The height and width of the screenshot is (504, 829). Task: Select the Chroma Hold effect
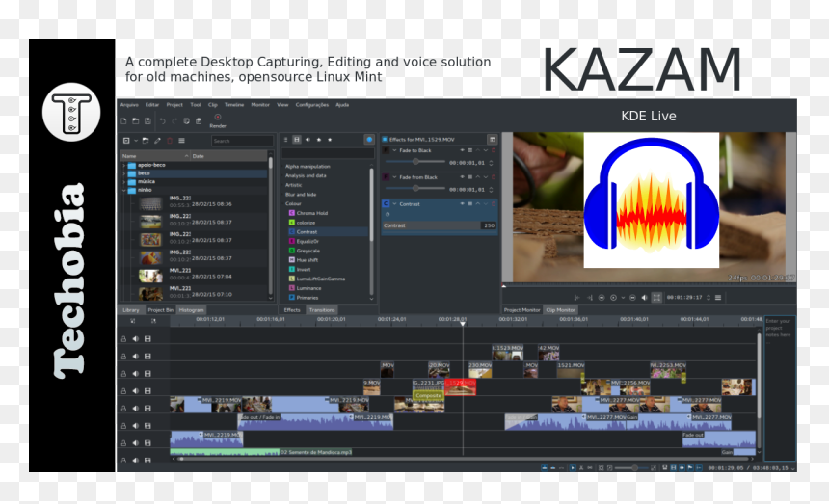pos(312,213)
